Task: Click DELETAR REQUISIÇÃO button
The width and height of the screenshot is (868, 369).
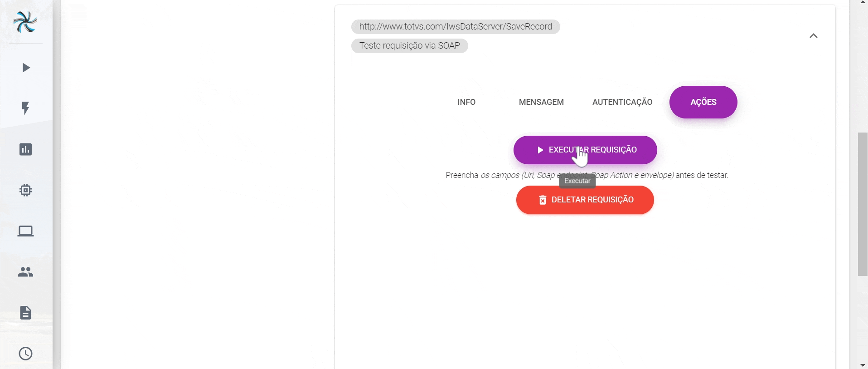Action: coord(585,200)
